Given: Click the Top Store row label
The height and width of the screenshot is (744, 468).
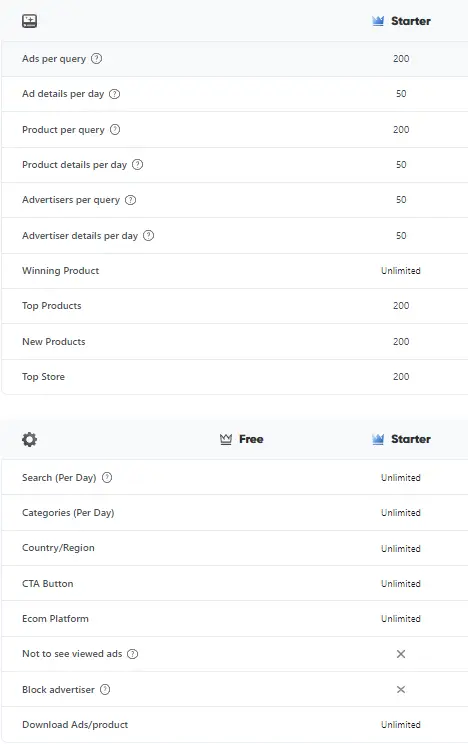Looking at the screenshot, I should pyautogui.click(x=43, y=377).
